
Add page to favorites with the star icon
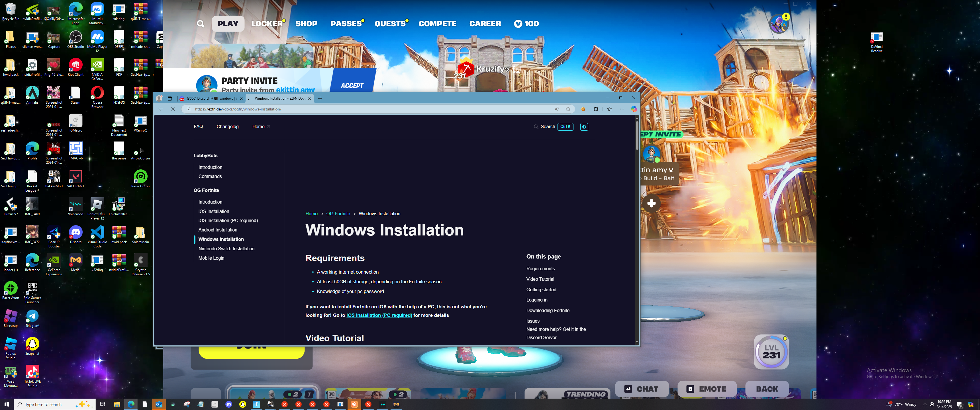coord(568,109)
